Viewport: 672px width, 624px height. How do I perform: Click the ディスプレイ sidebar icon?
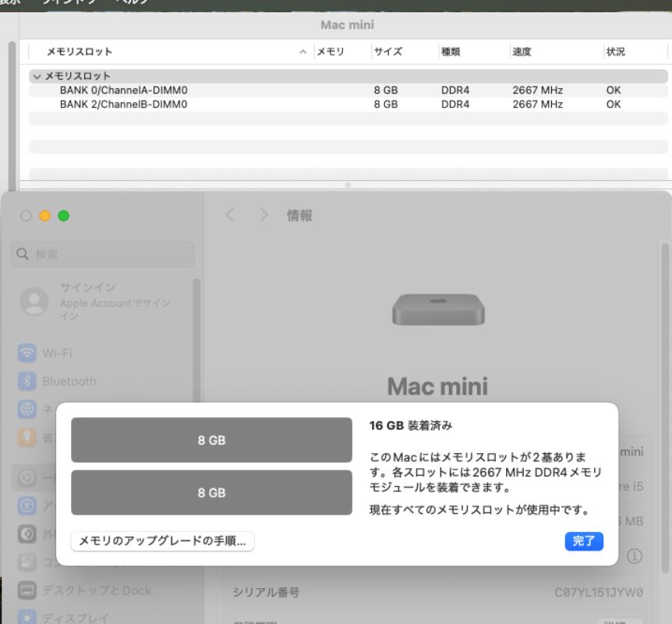27,618
